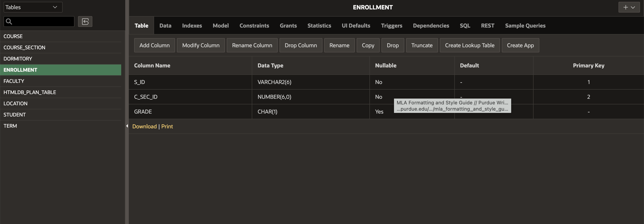Click the Drop Column button
644x224 pixels.
[301, 45]
